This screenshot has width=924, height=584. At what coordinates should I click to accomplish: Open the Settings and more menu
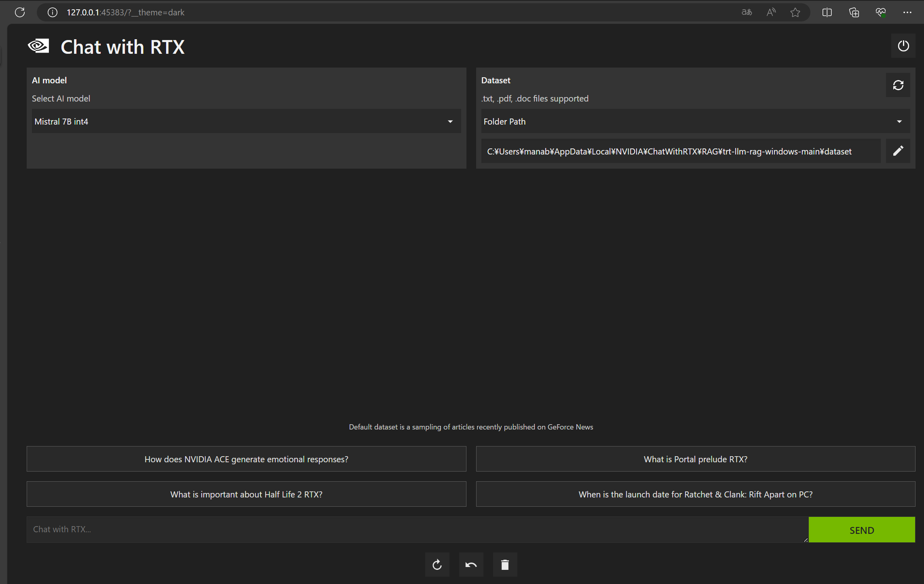click(908, 12)
